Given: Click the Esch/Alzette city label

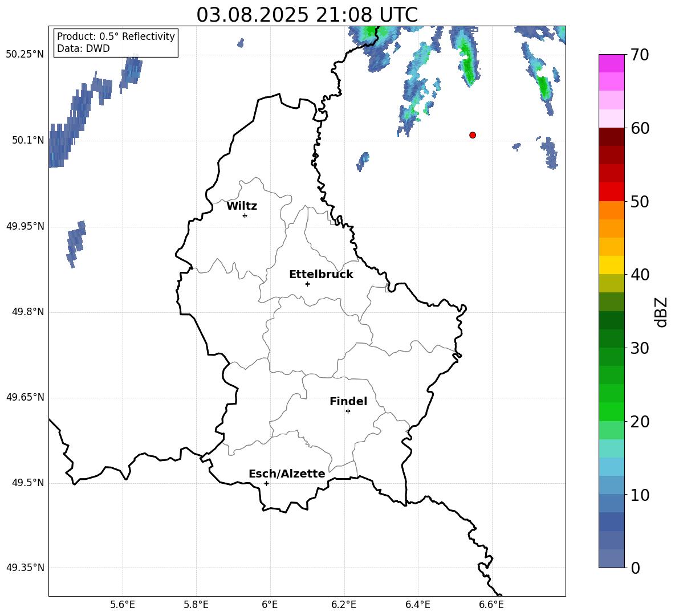Looking at the screenshot, I should [287, 474].
